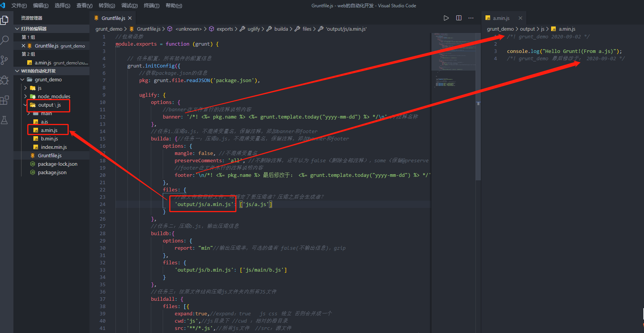The image size is (644, 333).
Task: Open the Source Control view
Action: click(5, 60)
